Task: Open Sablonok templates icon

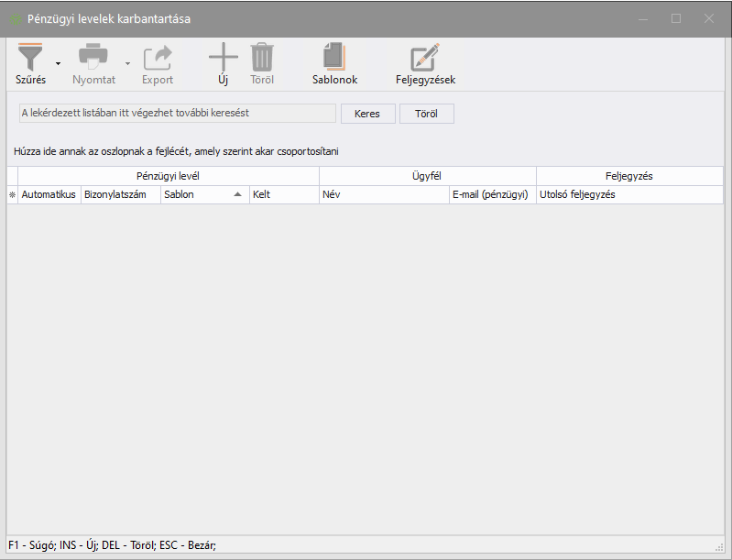Action: (334, 59)
